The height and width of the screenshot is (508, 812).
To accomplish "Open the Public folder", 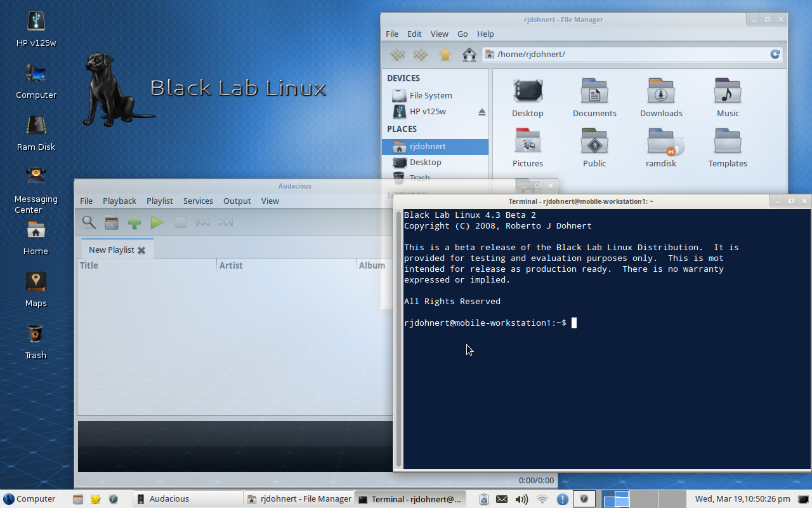I will [594, 149].
